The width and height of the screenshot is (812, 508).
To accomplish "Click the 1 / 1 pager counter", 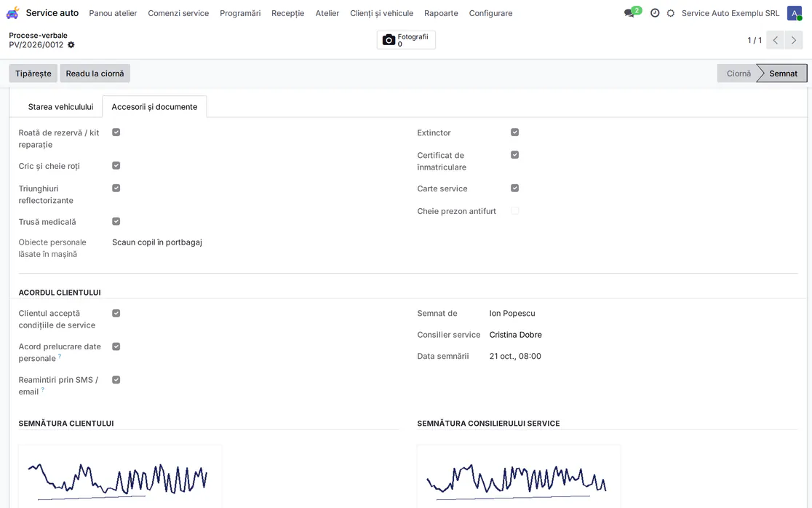I will coord(755,40).
